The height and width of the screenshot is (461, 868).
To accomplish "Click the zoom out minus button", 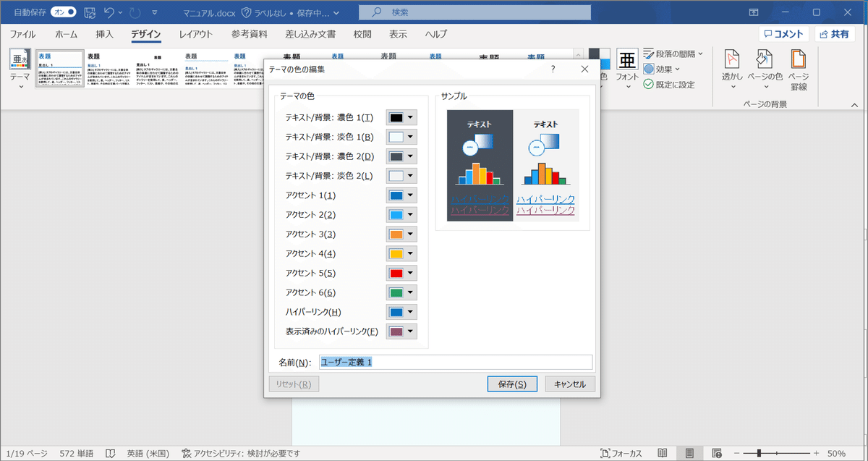I will [x=738, y=453].
